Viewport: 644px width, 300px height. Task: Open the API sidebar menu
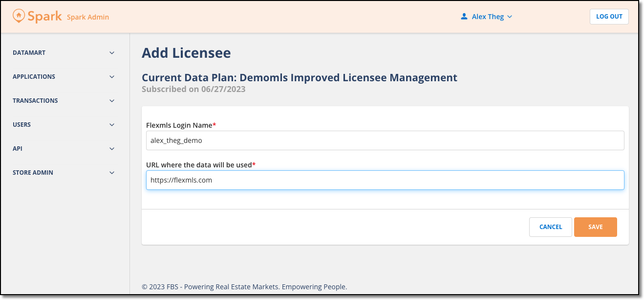[64, 149]
